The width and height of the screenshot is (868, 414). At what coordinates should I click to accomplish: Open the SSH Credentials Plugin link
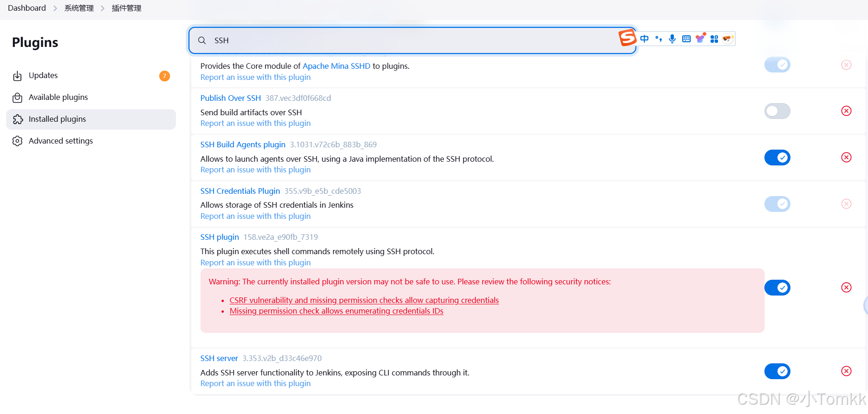pos(240,191)
